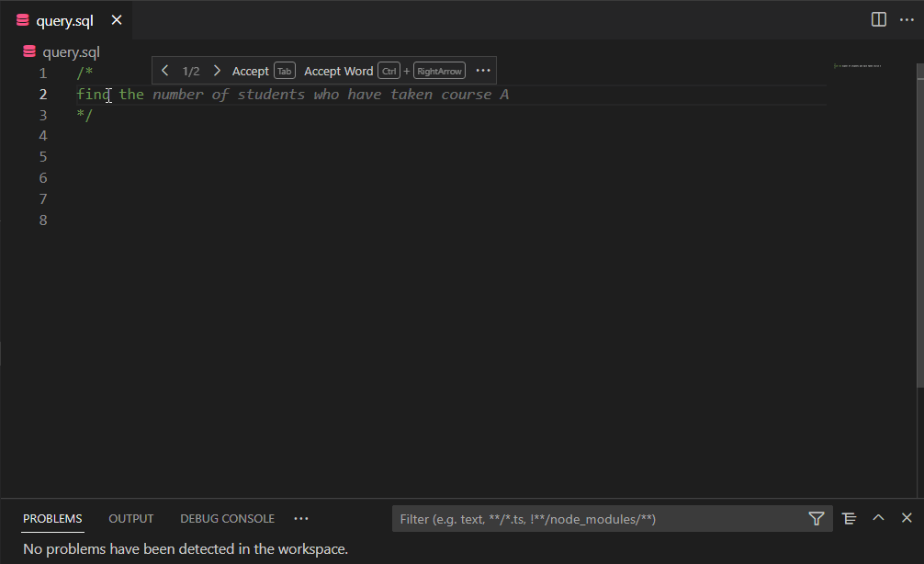
Task: Close the query.sql editor tab
Action: (116, 18)
